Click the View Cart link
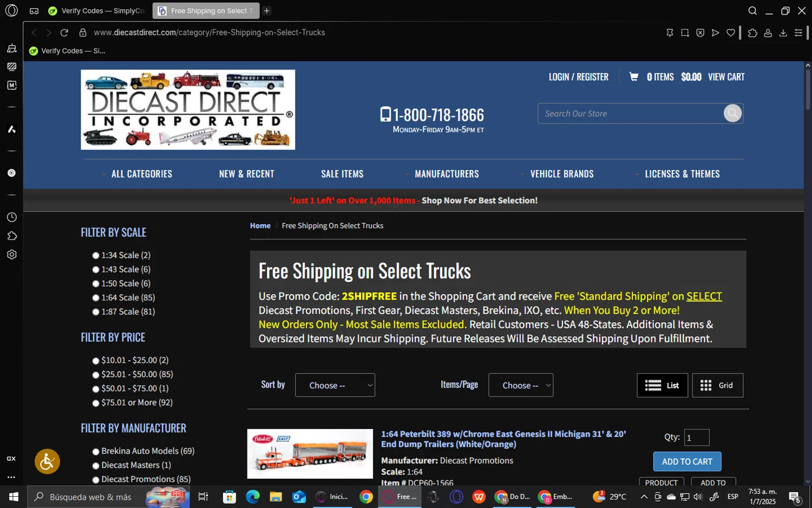Screen dimensions: 812x508 pyautogui.click(x=726, y=77)
